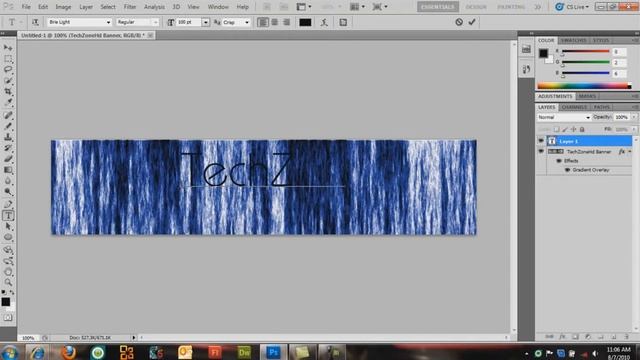This screenshot has width=640, height=360.
Task: Select the Rectangular Marquee tool
Action: pos(8,59)
